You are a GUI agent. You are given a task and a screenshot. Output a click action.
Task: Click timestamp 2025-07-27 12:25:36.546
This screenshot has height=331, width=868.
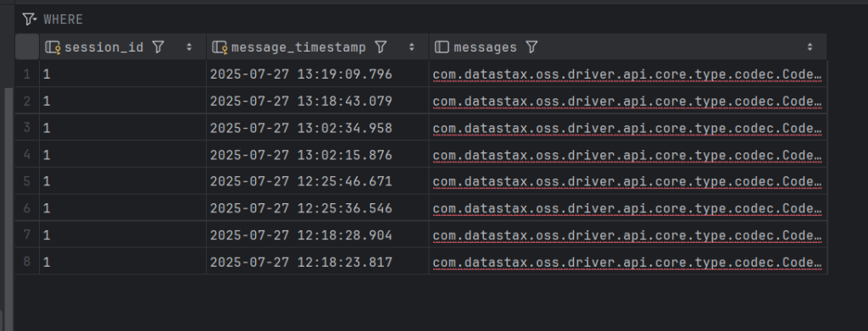(x=301, y=208)
